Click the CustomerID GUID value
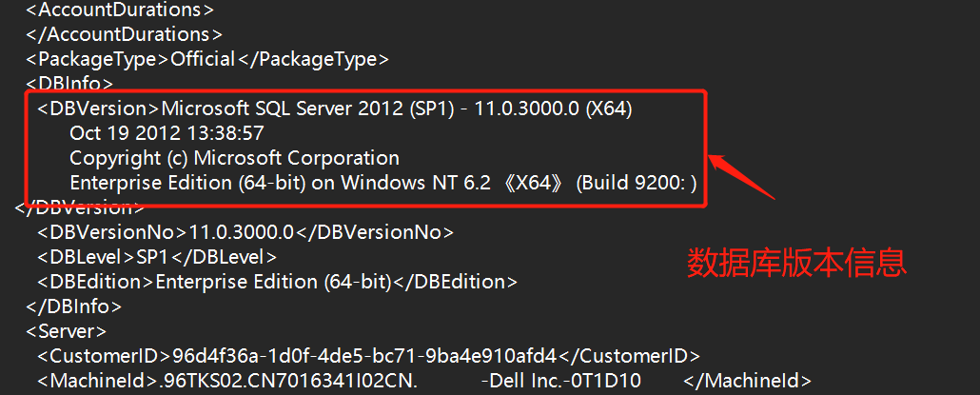The width and height of the screenshot is (980, 395). coord(363,356)
